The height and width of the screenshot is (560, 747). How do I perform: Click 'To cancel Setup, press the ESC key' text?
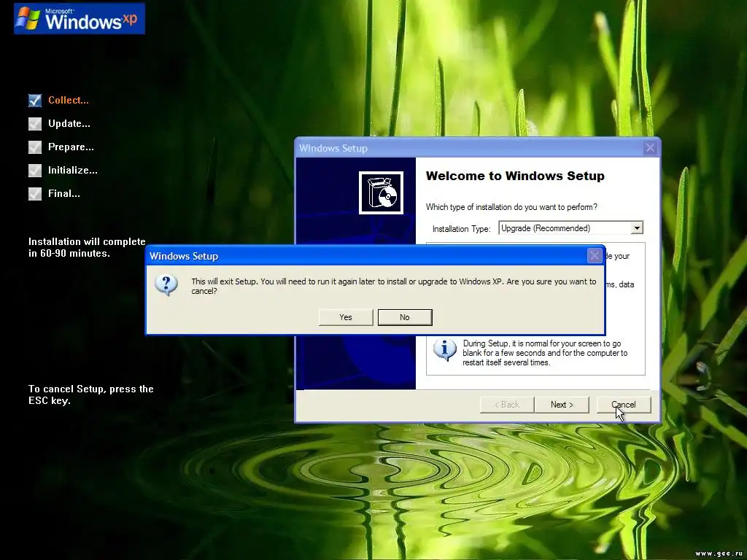tap(91, 394)
